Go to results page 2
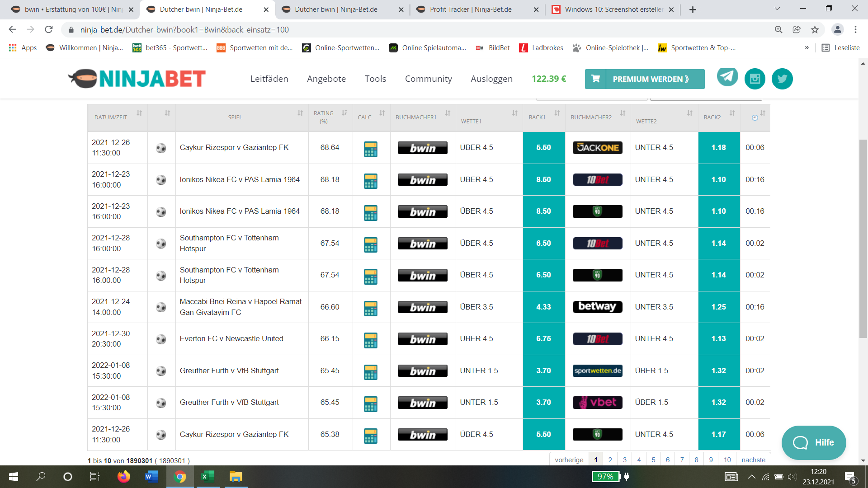The width and height of the screenshot is (868, 488). (610, 460)
